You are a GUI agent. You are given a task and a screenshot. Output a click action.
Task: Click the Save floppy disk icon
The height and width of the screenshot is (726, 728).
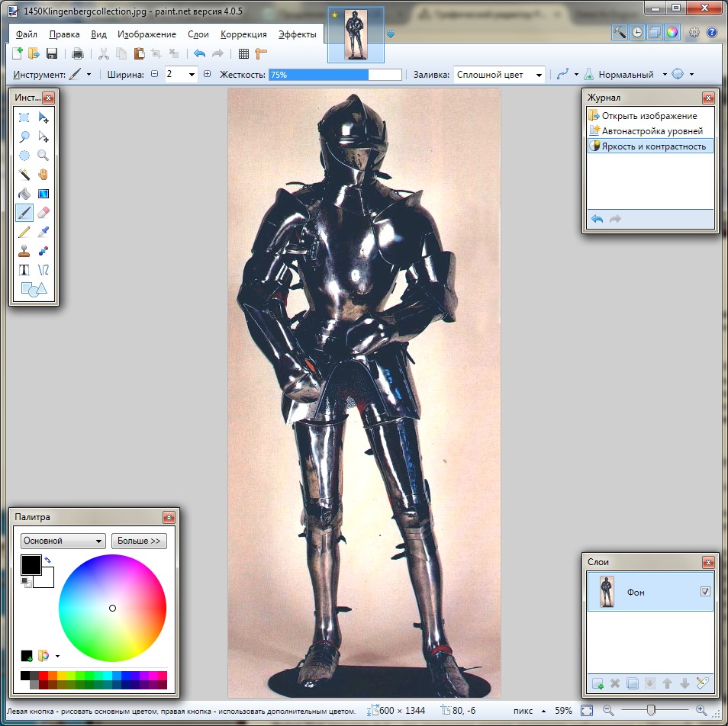click(52, 53)
